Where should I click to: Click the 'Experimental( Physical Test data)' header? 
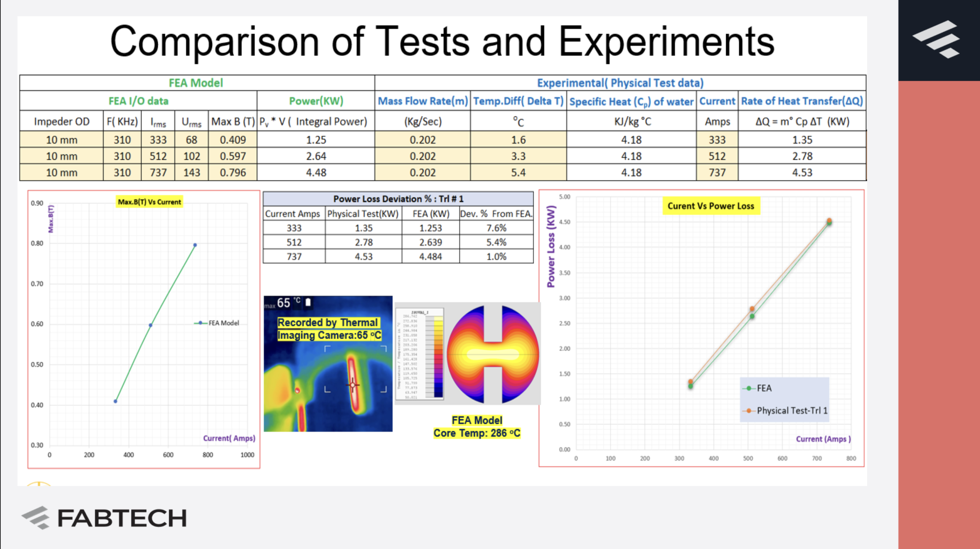620,83
